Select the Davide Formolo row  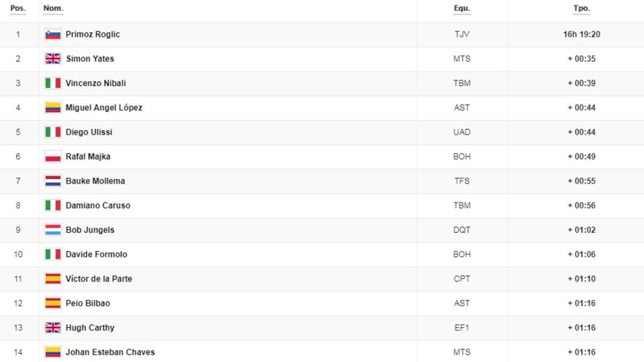pyautogui.click(x=322, y=254)
